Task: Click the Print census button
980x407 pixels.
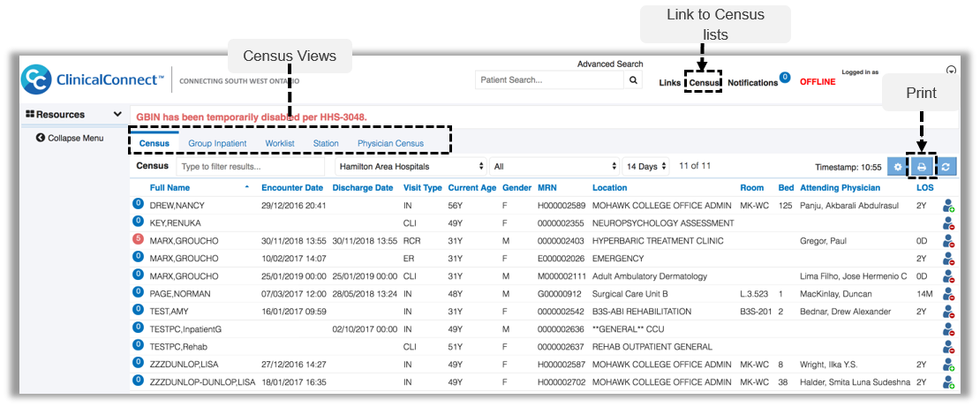Action: point(921,166)
